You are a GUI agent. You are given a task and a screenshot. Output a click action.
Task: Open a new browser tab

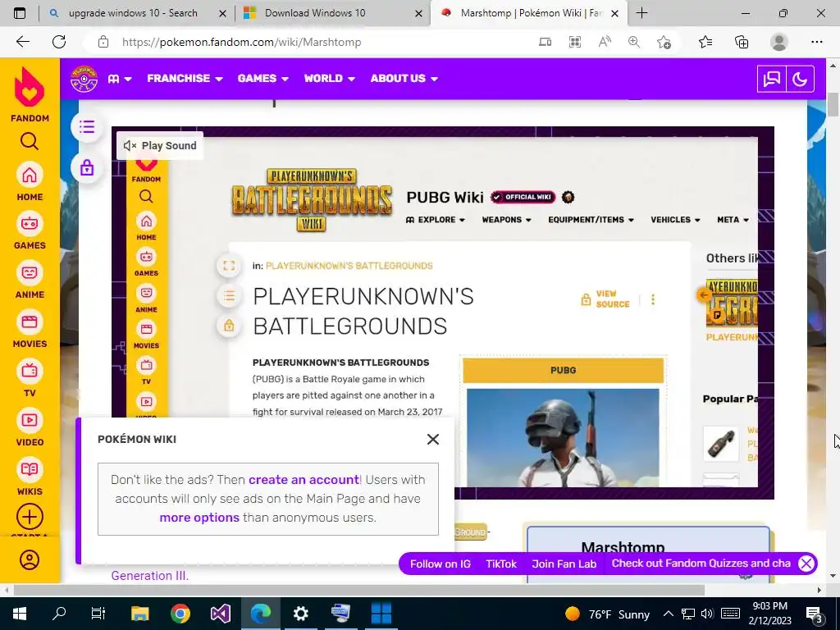641,13
